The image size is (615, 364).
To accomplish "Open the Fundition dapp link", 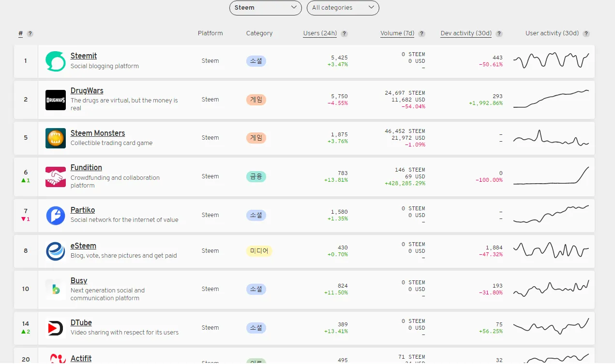I will (x=86, y=168).
